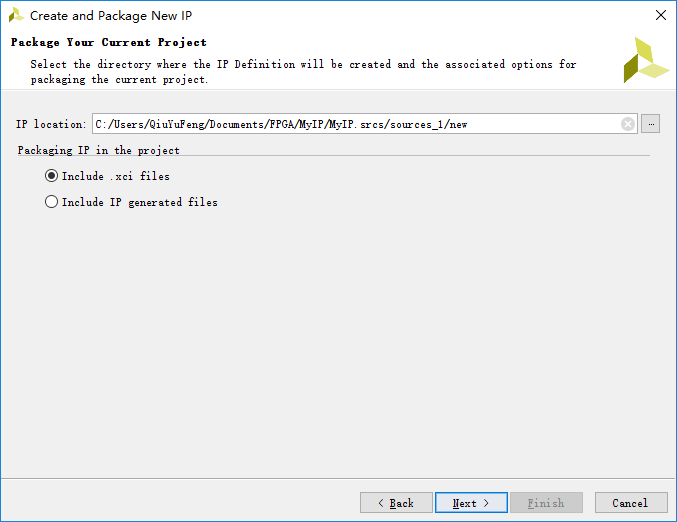Viewport: 677px width, 522px height.
Task: Click the disabled Finish button
Action: (546, 503)
